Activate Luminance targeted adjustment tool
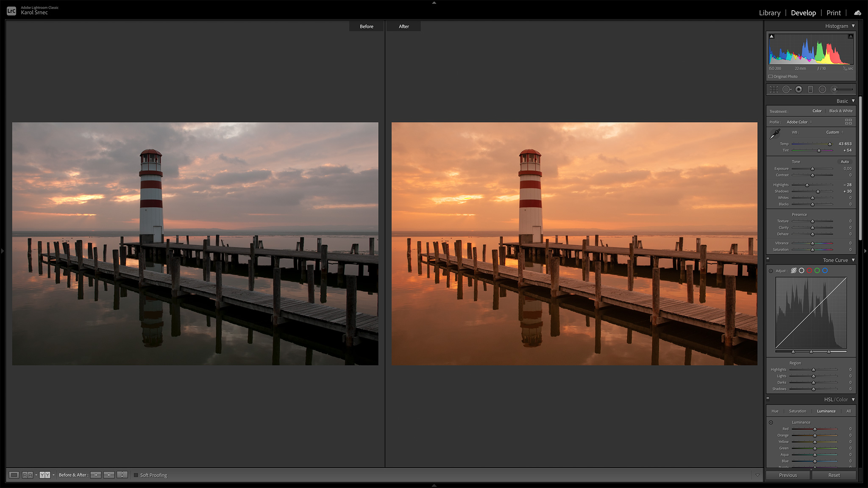 771,422
